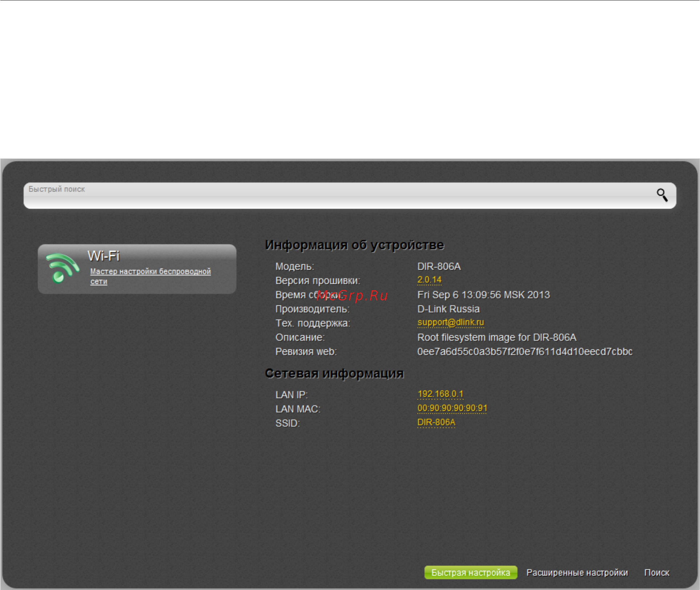This screenshot has height=590, width=700.
Task: Select Root filesystem image description text
Action: tap(496, 337)
